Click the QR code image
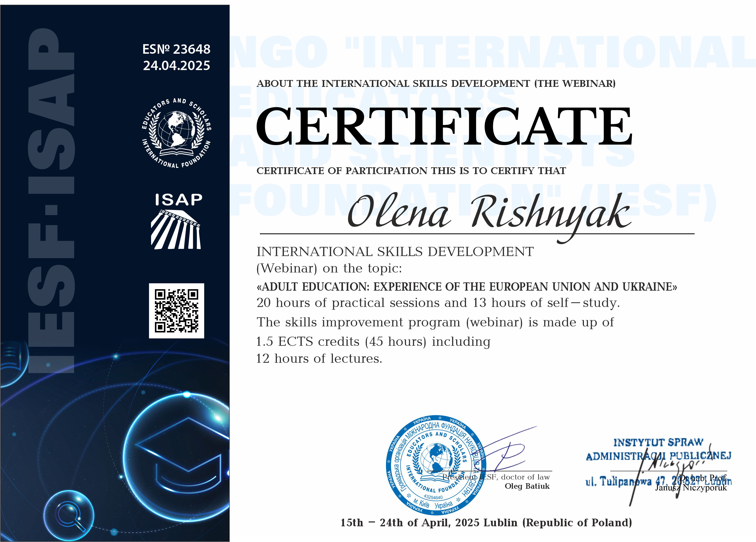756x542 pixels. [x=176, y=311]
